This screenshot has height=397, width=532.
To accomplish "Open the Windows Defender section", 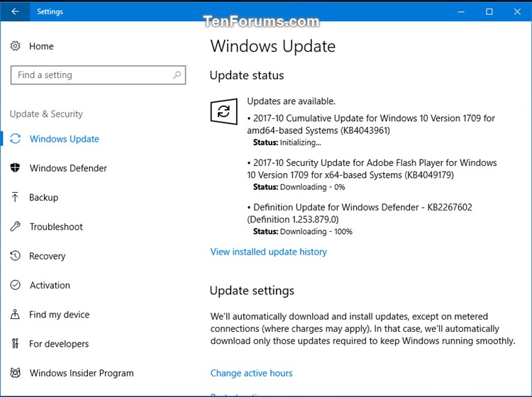I will [68, 168].
